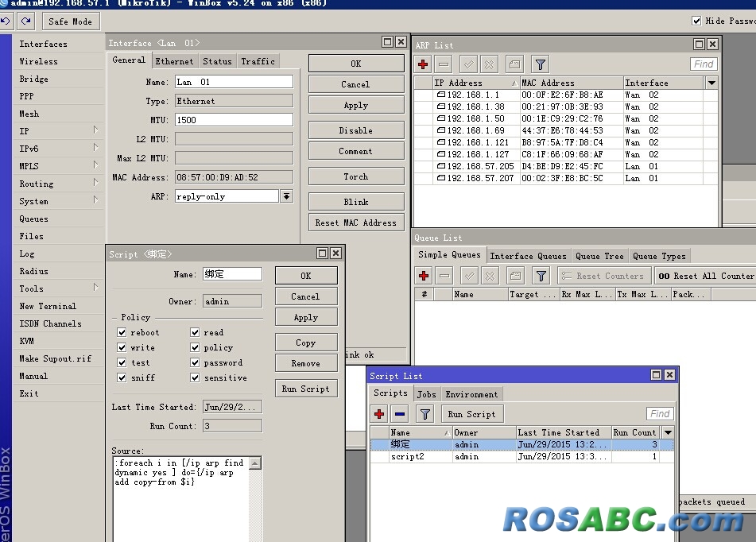Click the Reset MAC Address button
The image size is (756, 542).
[356, 223]
